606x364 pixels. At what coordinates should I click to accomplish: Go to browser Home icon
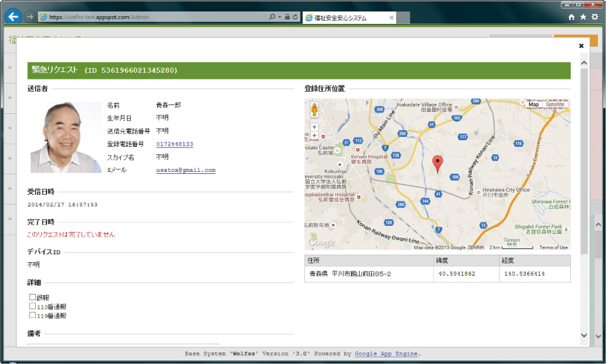pos(572,17)
